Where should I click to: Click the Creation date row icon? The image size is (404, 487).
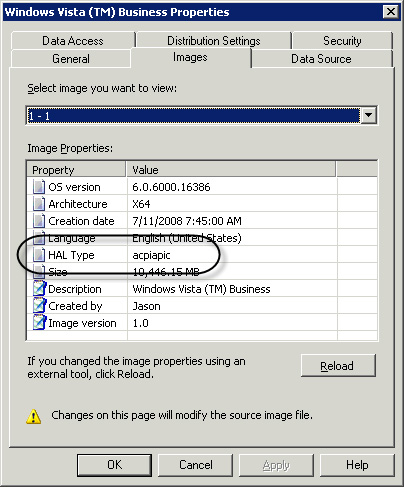click(x=39, y=221)
